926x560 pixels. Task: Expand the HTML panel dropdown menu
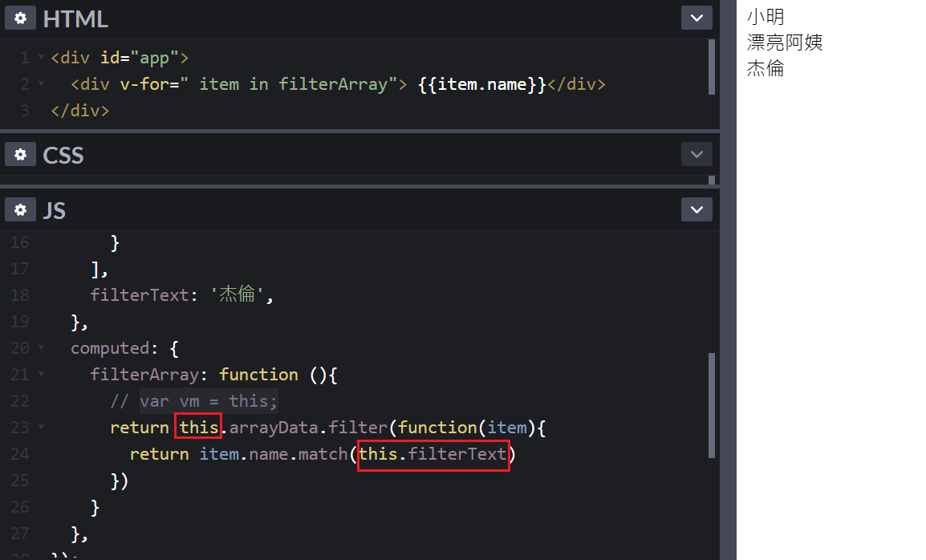pyautogui.click(x=697, y=18)
